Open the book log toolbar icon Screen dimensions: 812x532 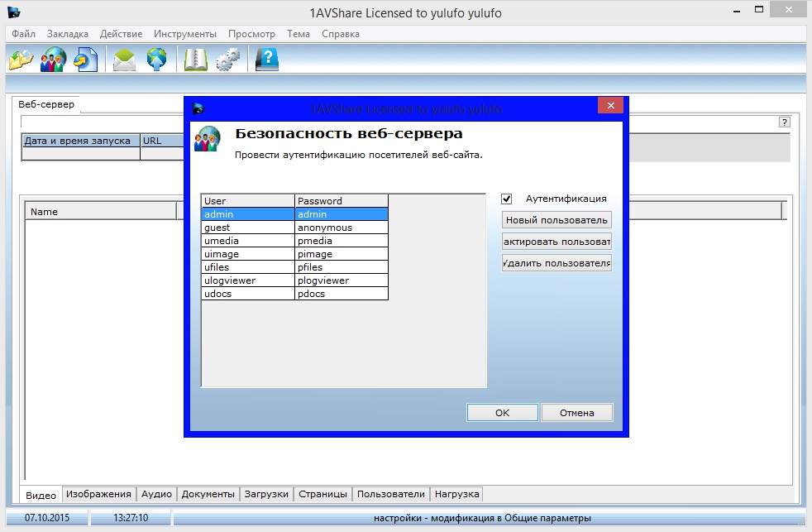(196, 59)
